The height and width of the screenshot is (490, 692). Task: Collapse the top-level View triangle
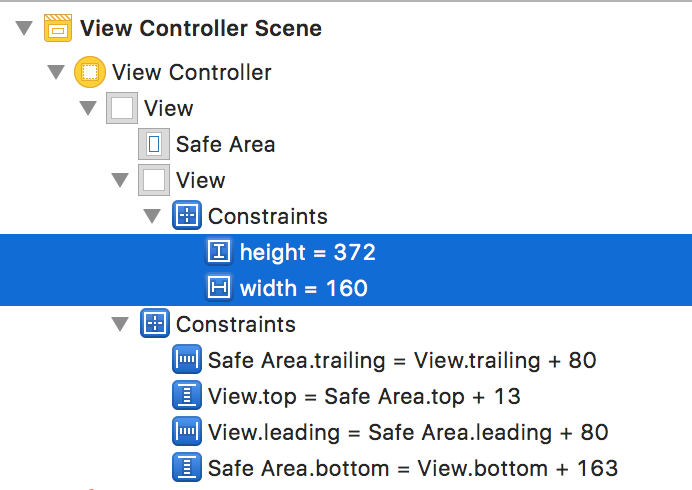(x=88, y=108)
